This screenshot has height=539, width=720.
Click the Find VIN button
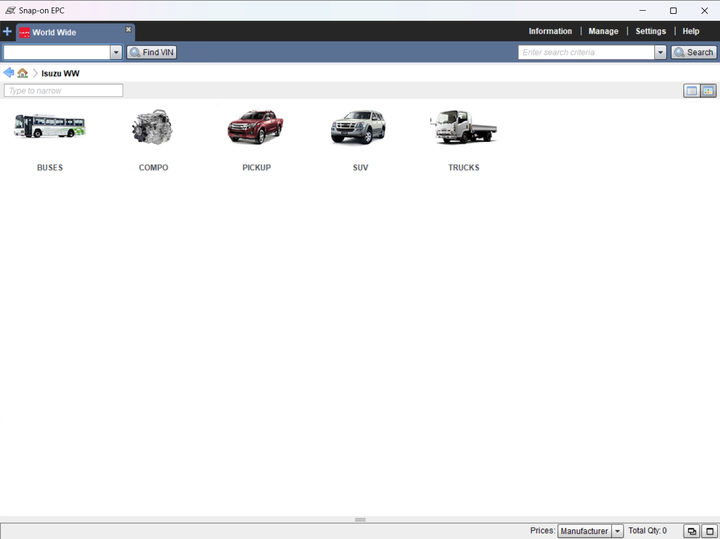[152, 52]
